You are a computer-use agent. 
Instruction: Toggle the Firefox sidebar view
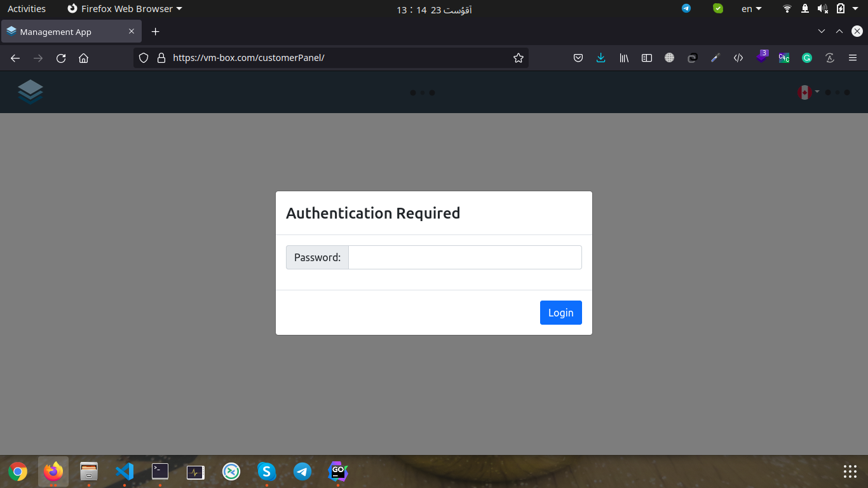tap(647, 58)
